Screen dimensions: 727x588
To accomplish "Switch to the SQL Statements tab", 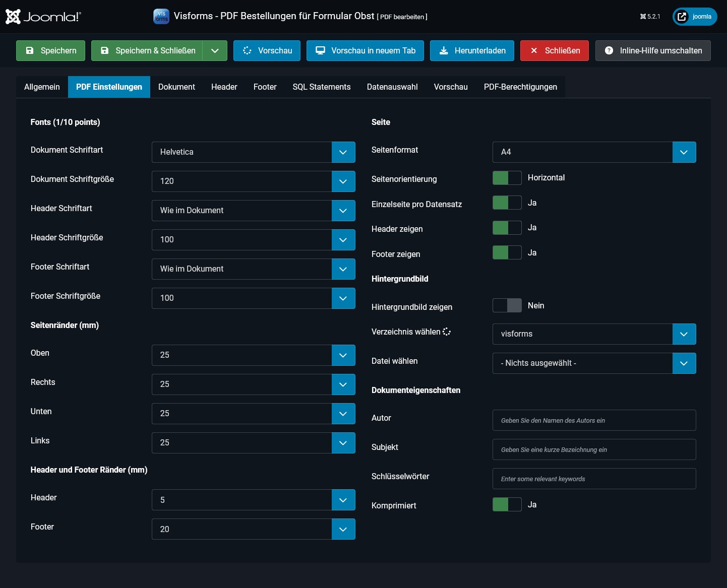I will 321,87.
